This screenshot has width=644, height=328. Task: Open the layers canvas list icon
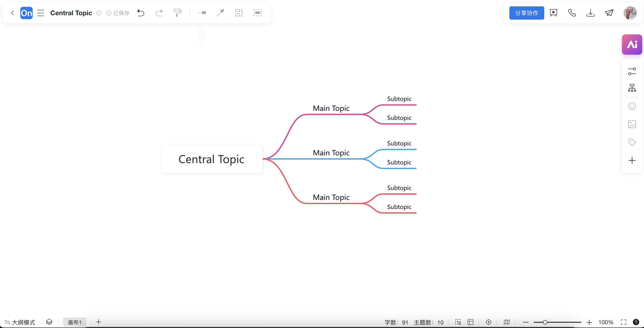click(x=49, y=322)
